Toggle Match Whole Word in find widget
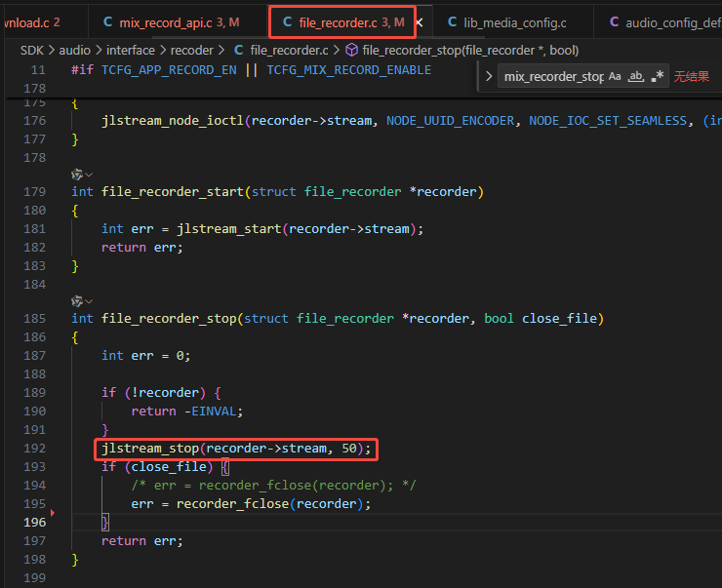722x588 pixels. 636,76
